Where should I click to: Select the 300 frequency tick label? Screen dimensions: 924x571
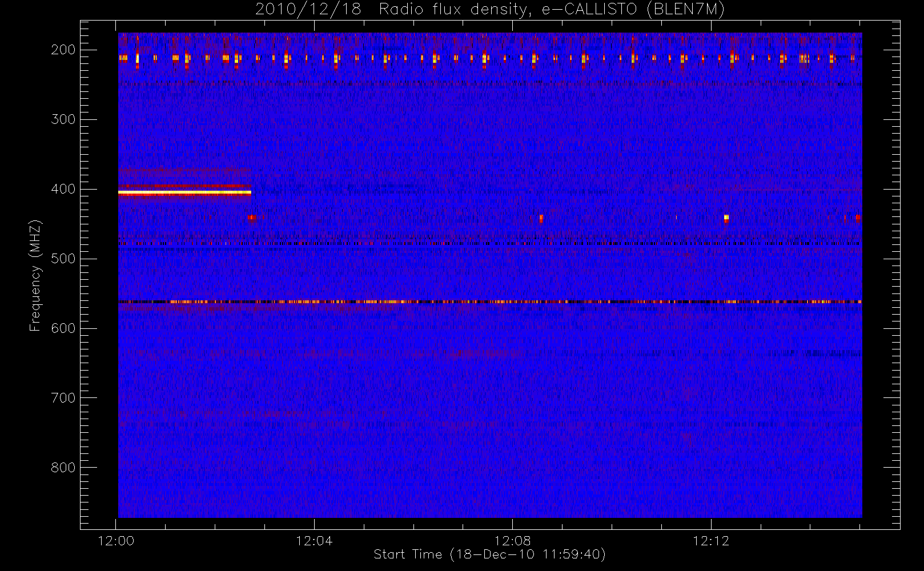[x=63, y=119]
